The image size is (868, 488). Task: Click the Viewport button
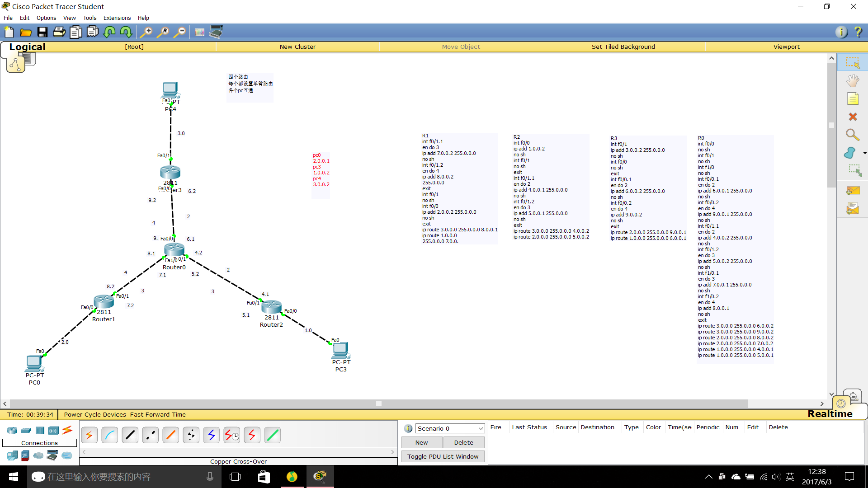click(786, 47)
